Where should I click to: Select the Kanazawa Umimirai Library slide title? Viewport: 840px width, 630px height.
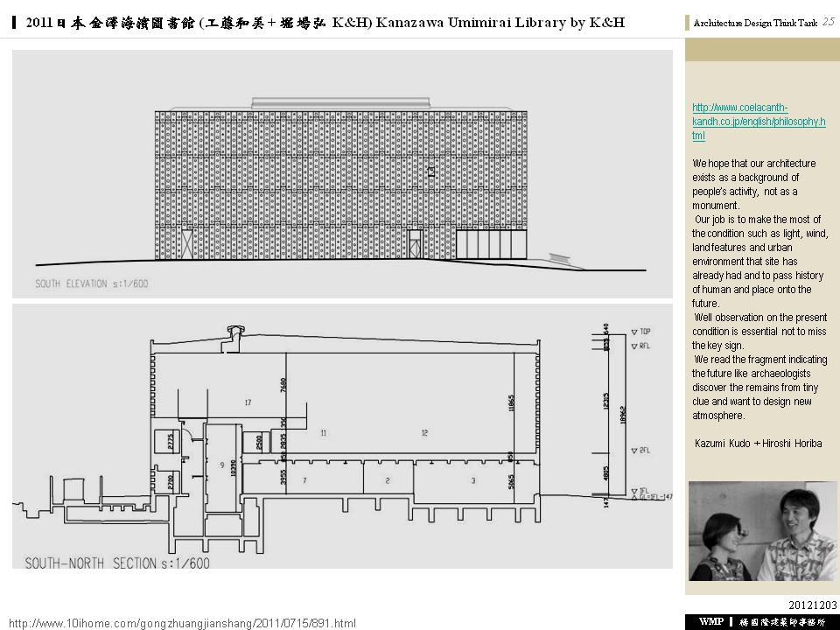[x=325, y=22]
